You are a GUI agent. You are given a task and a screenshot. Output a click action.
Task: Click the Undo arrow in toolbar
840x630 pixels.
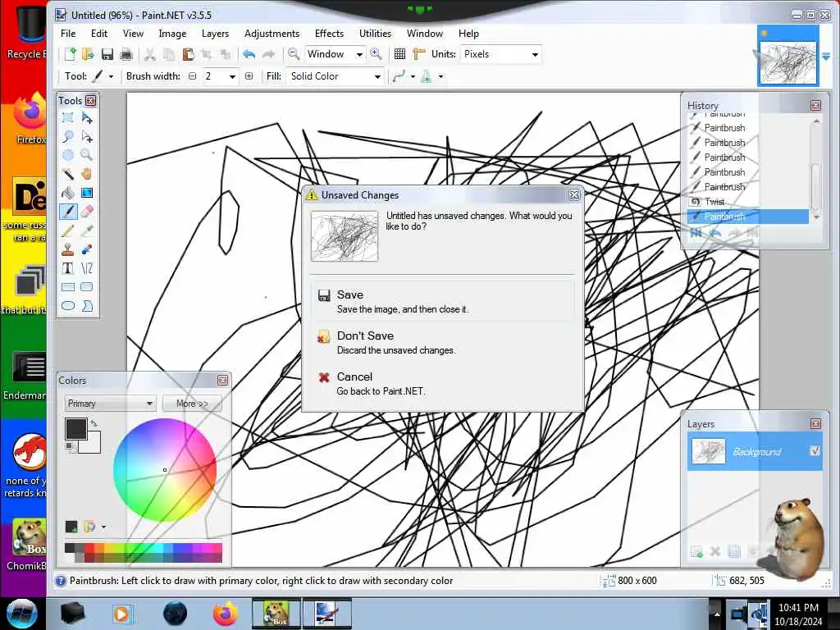[249, 54]
